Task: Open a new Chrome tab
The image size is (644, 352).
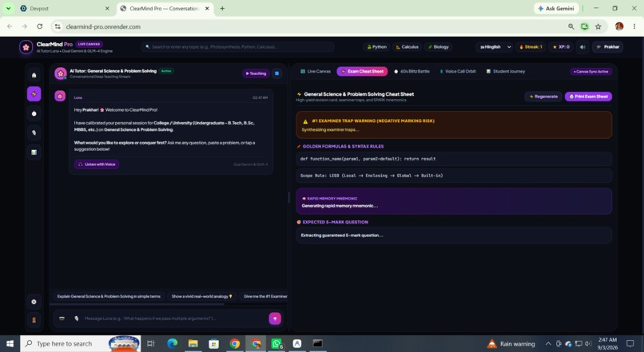Action: [222, 8]
